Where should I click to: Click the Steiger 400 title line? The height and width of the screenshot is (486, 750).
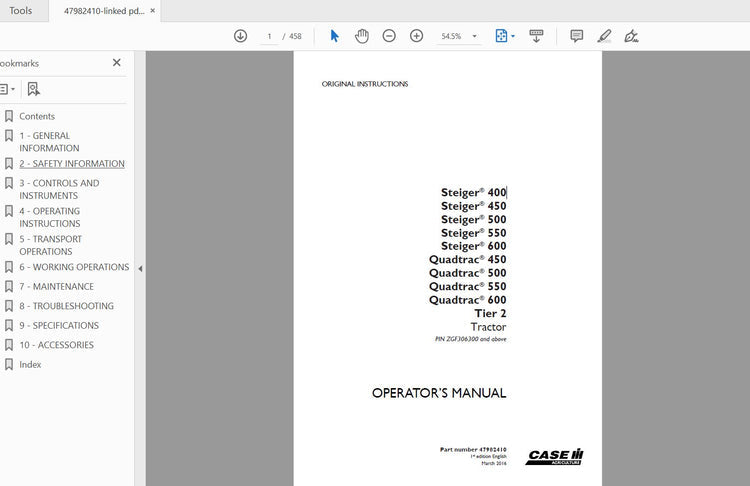474,192
